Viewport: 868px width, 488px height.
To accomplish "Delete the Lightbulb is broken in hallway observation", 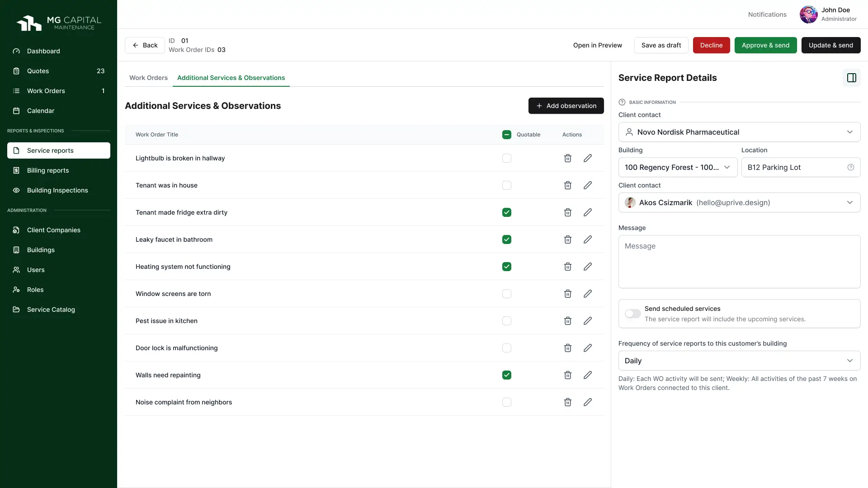I will [x=568, y=158].
